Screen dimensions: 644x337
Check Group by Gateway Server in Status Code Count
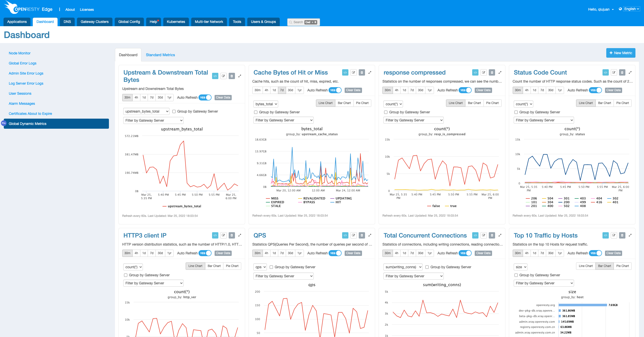(516, 112)
